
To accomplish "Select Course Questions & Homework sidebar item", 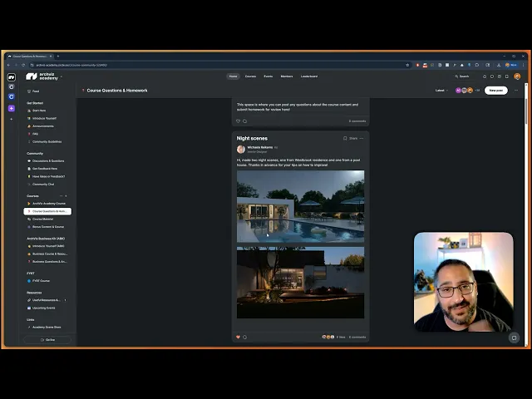I will (47, 211).
